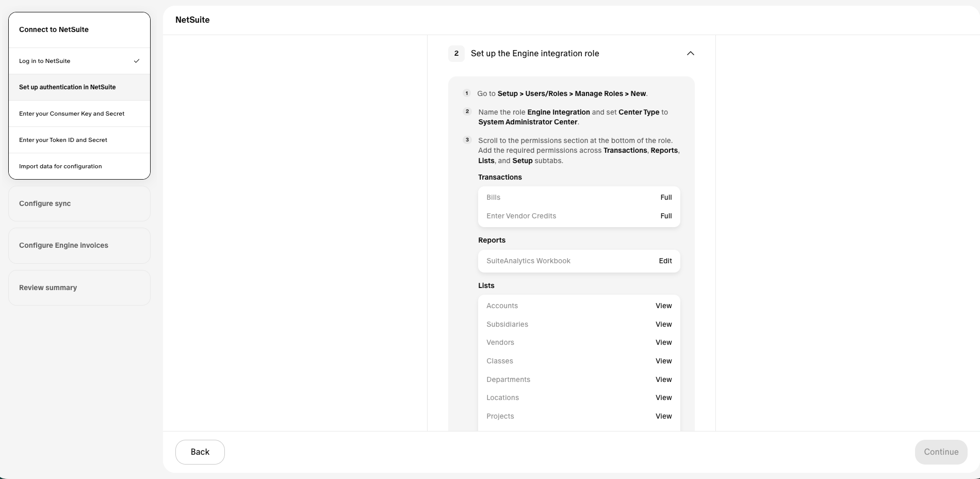Image resolution: width=980 pixels, height=479 pixels.
Task: Click the View value for Subsidiaries
Action: (x=664, y=325)
